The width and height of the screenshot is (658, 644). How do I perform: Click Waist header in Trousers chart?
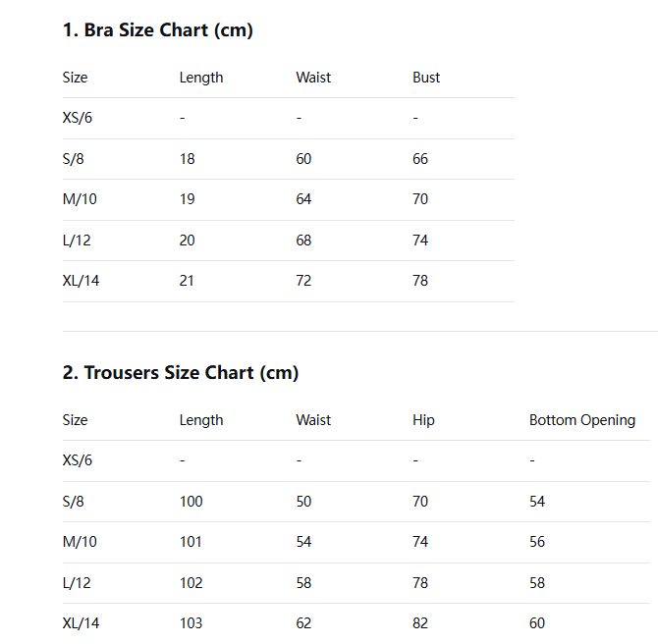[x=313, y=420]
